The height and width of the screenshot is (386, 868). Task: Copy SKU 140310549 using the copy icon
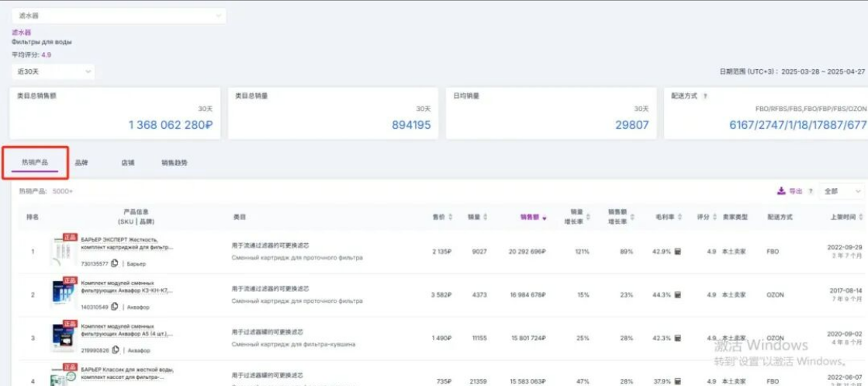click(x=115, y=307)
